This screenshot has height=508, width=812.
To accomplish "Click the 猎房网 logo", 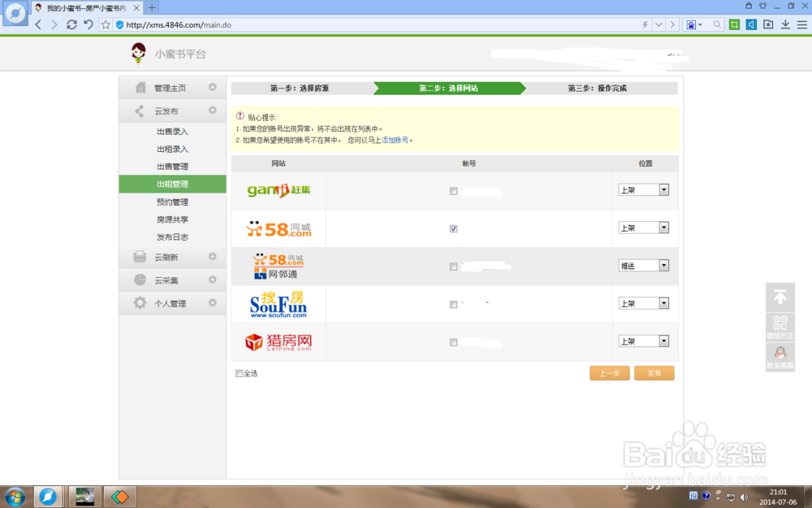I will (279, 342).
